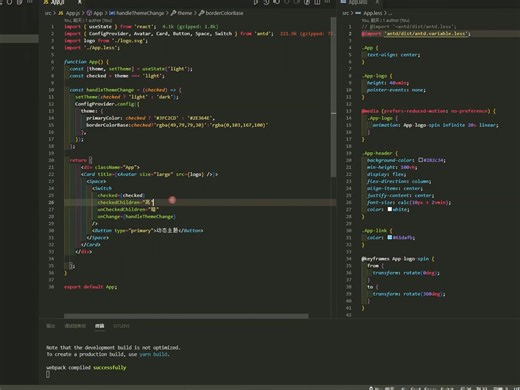520x390 pixels.
Task: Open the App.less editor tab
Action: [x=358, y=2]
